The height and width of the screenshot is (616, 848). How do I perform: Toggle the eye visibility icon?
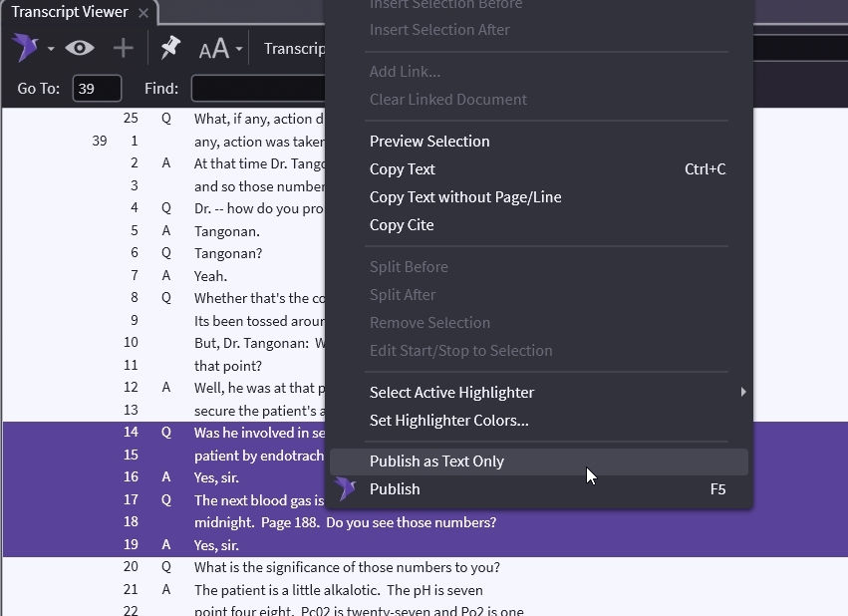[80, 48]
